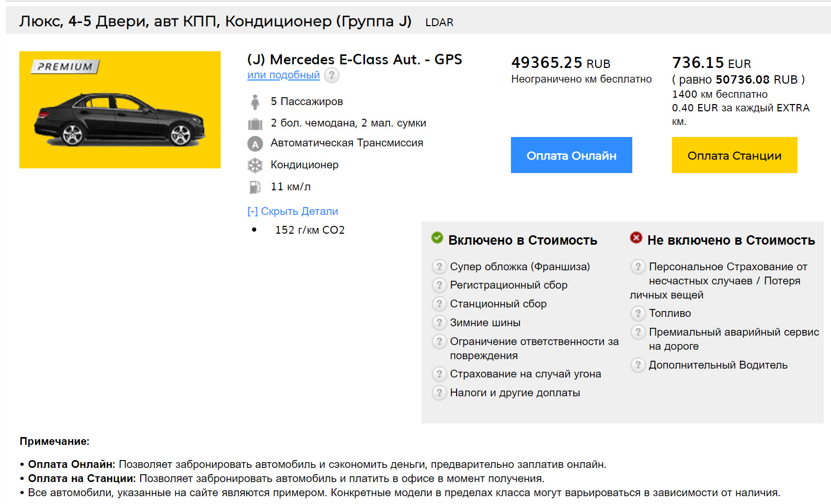
Task: Click help icon for Ограничение ответственности за повреждения
Action: pyautogui.click(x=439, y=341)
